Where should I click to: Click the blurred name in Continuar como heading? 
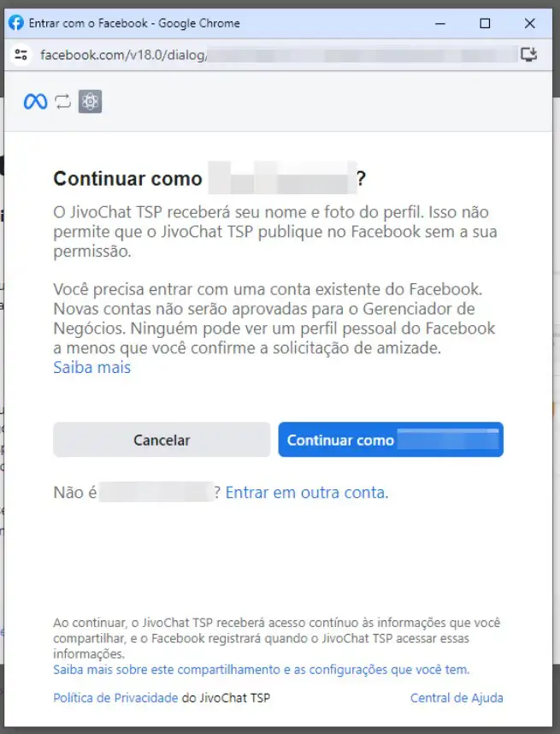(x=282, y=178)
